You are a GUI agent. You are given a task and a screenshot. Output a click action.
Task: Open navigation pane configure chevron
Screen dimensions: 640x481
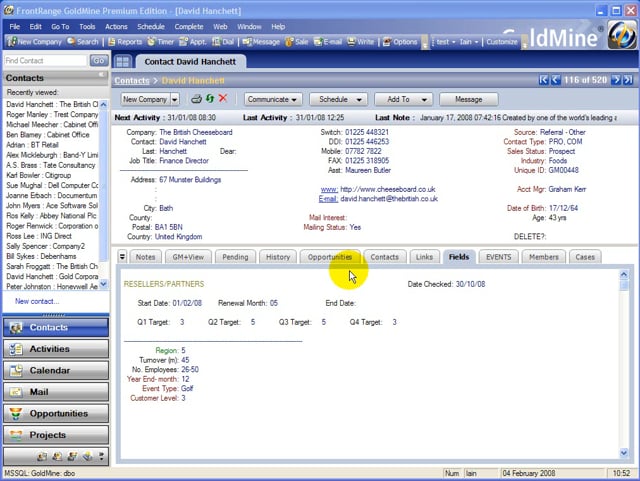click(101, 456)
